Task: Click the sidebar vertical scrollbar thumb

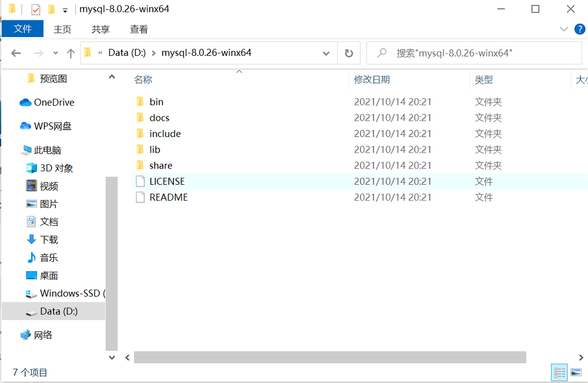Action: (112, 263)
